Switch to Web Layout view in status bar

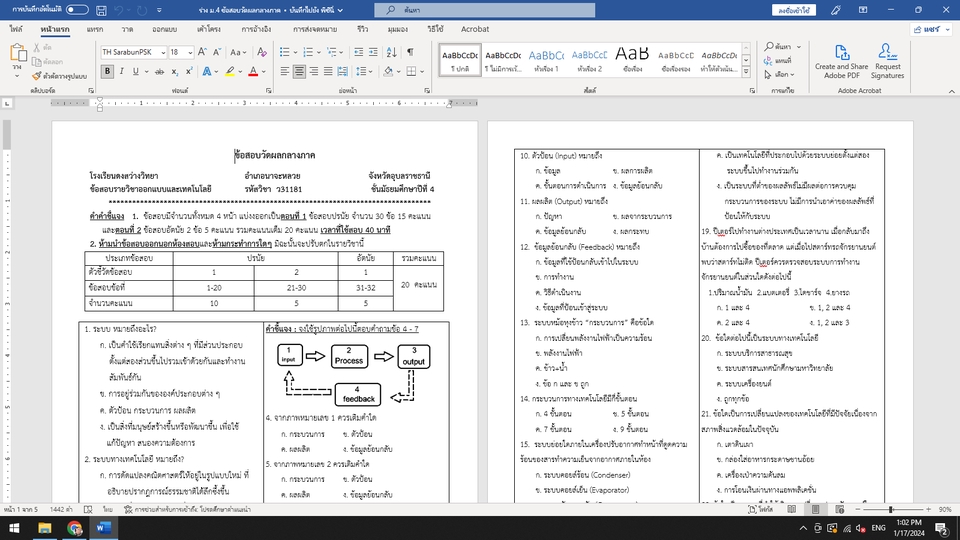(x=839, y=509)
